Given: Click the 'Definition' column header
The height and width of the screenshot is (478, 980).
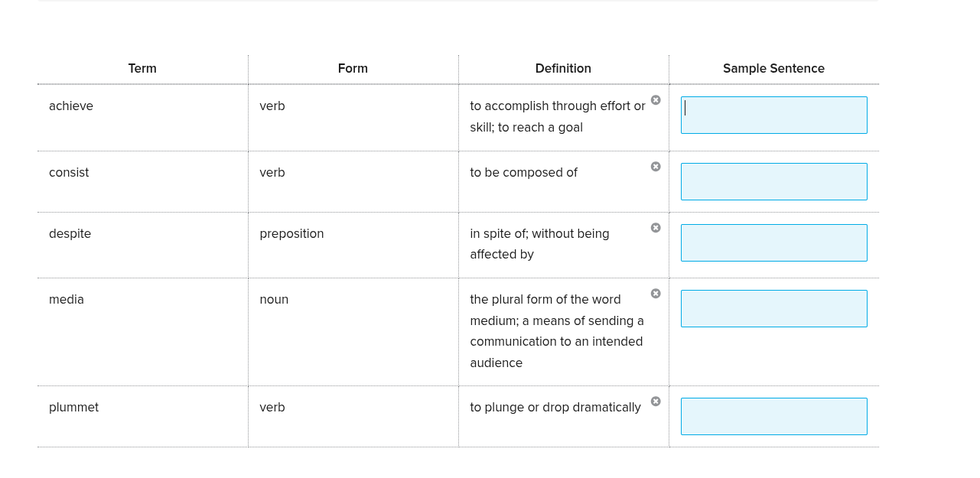Looking at the screenshot, I should pyautogui.click(x=563, y=68).
